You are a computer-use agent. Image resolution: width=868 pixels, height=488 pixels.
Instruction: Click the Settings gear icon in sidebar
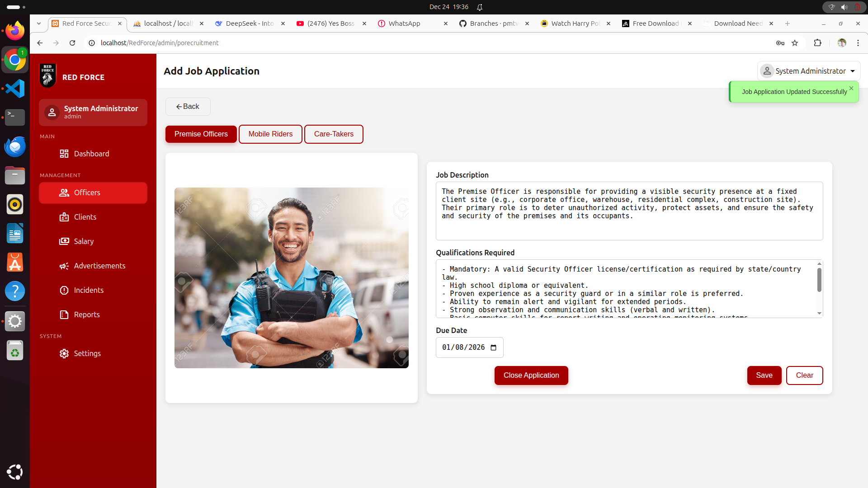click(x=64, y=353)
